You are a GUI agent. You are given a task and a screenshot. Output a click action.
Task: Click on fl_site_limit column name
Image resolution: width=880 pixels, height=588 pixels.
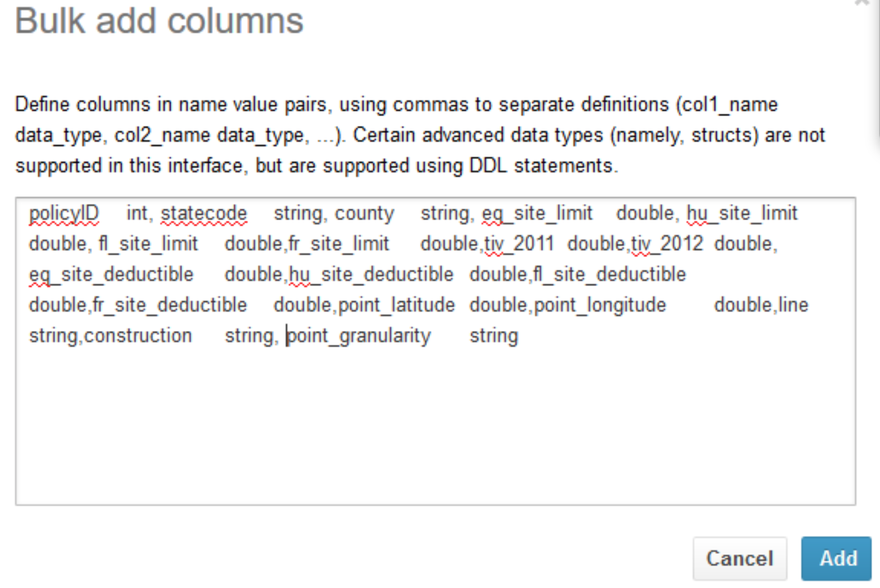(148, 244)
